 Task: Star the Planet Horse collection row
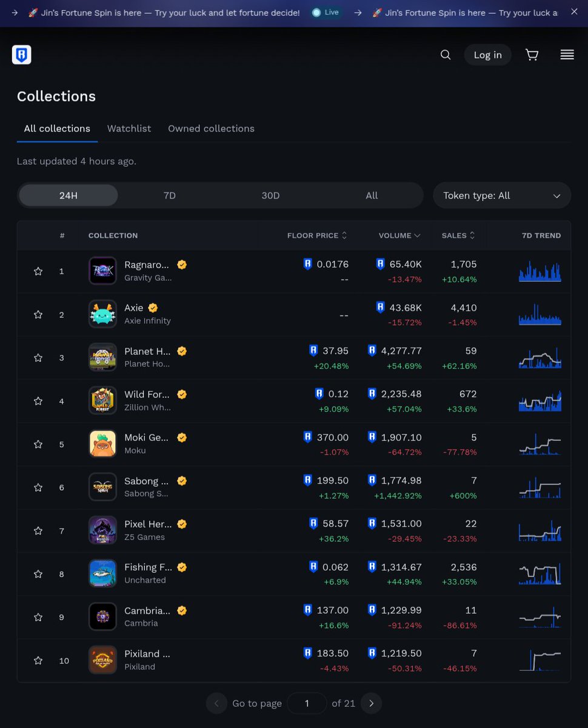[x=38, y=358]
